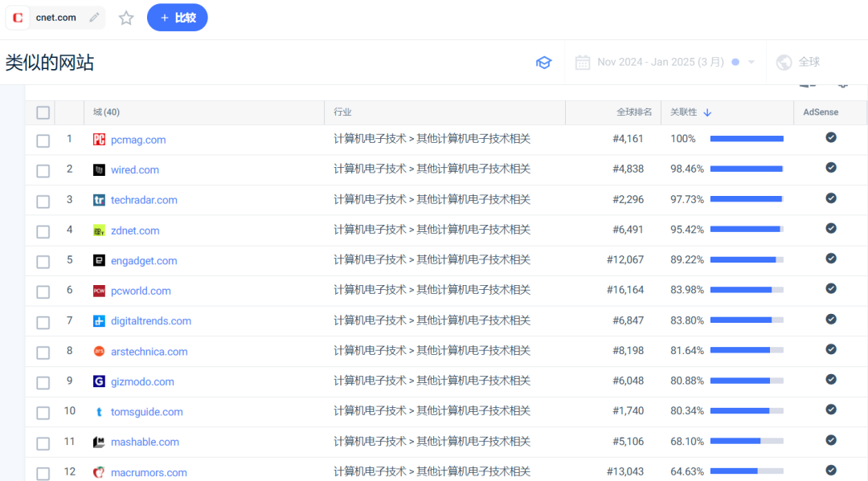
Task: Click the relevance bar for mashable.com
Action: [x=747, y=441]
